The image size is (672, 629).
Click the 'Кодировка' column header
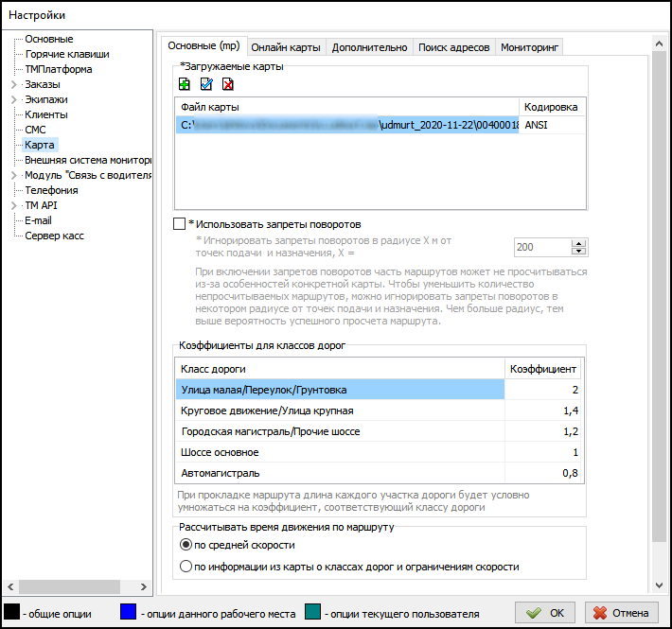[x=551, y=107]
